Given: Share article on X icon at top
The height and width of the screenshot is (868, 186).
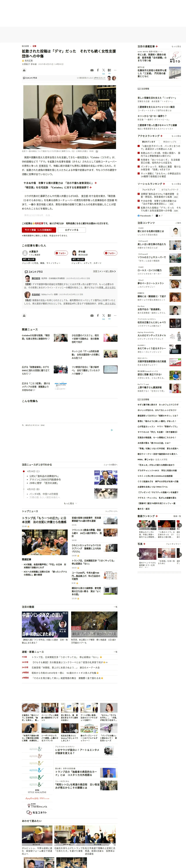Looking at the screenshot, I should point(104,70).
